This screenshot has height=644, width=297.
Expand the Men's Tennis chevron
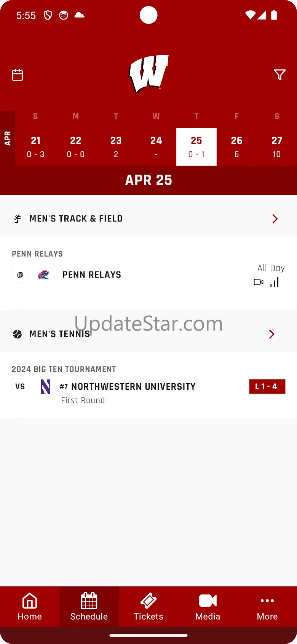(x=272, y=334)
